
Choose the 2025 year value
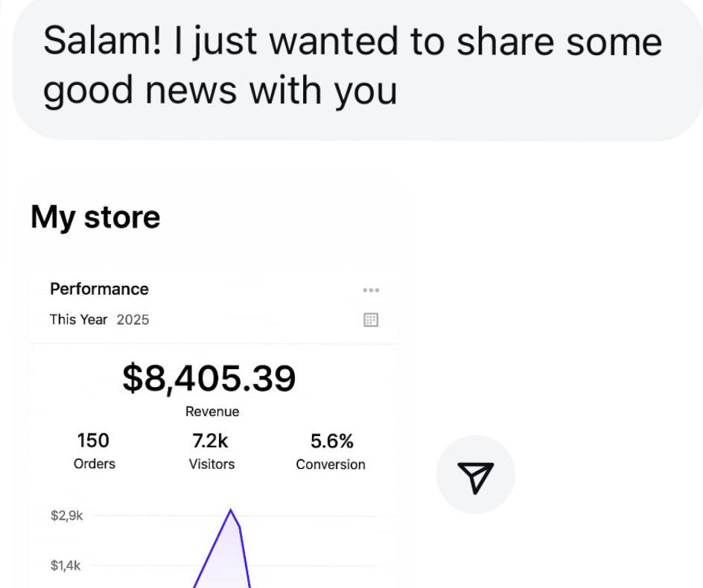pyautogui.click(x=133, y=319)
